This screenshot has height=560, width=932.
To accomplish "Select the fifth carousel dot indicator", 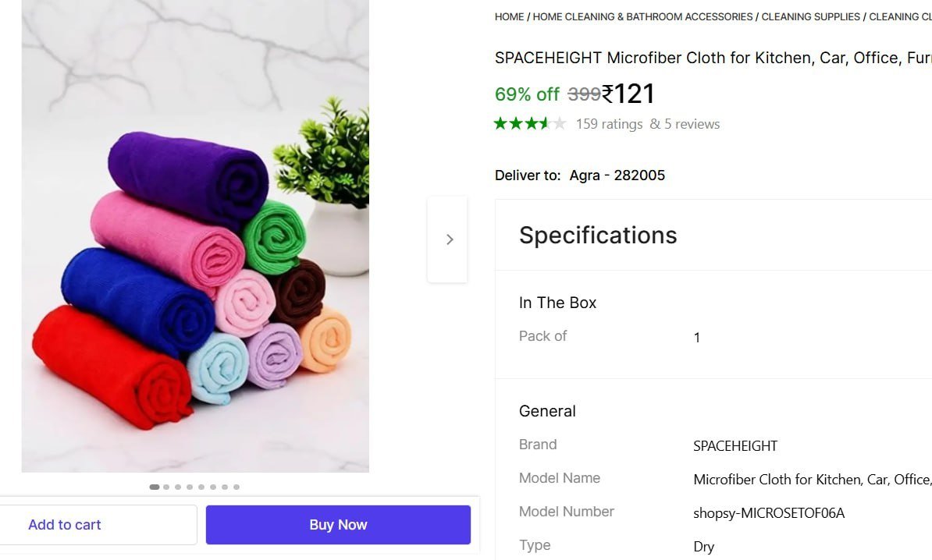I will 201,486.
